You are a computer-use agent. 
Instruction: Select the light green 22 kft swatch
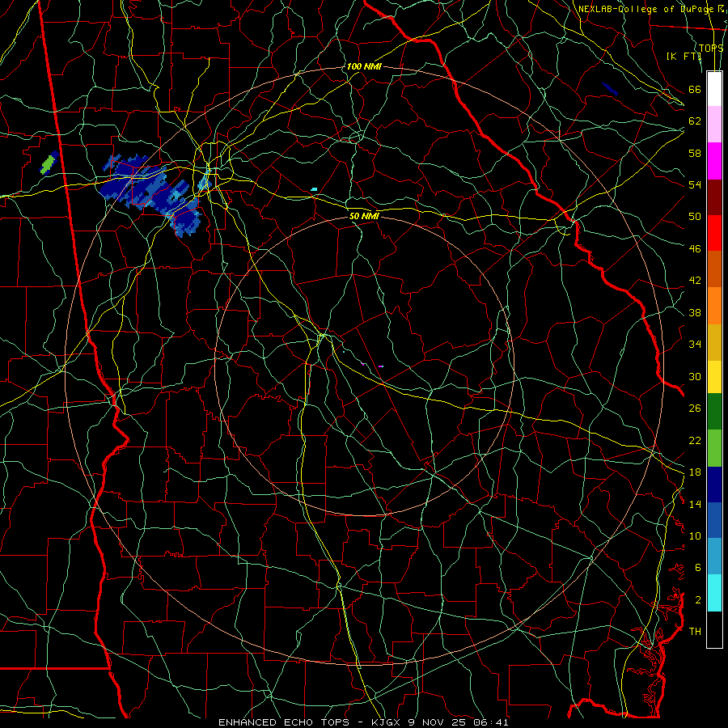coord(714,448)
